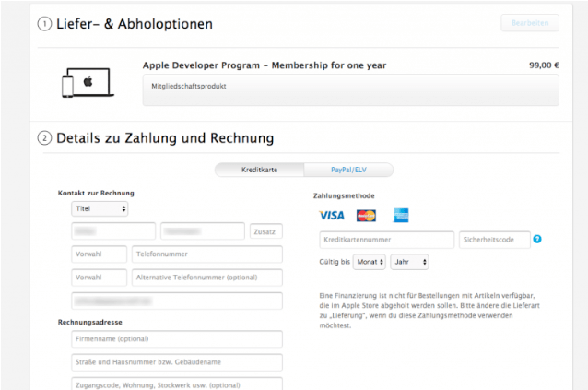The width and height of the screenshot is (588, 390).
Task: Click the blurred first name field
Action: pos(113,231)
